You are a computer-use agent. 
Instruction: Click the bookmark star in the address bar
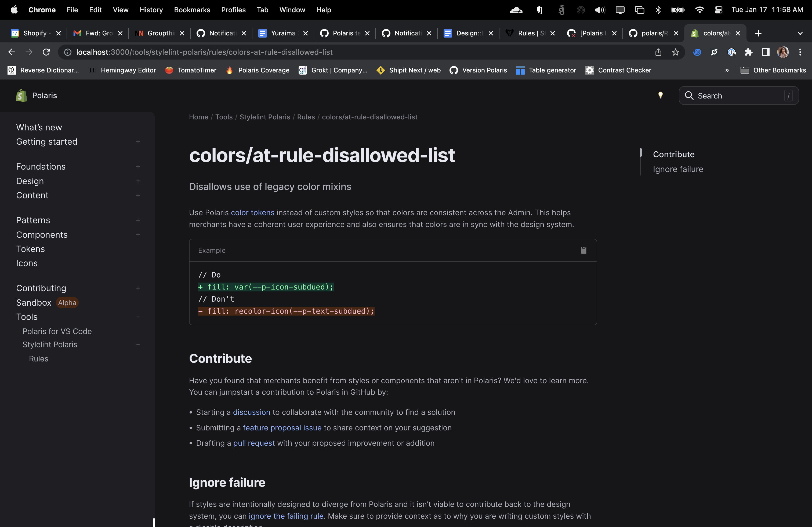pyautogui.click(x=676, y=52)
